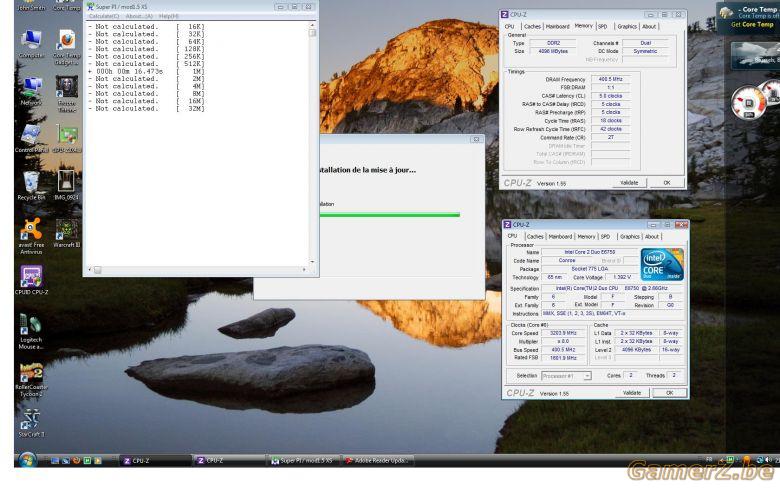780x488 pixels.
Task: Click the 1M result row in Super PI
Action: 147,72
